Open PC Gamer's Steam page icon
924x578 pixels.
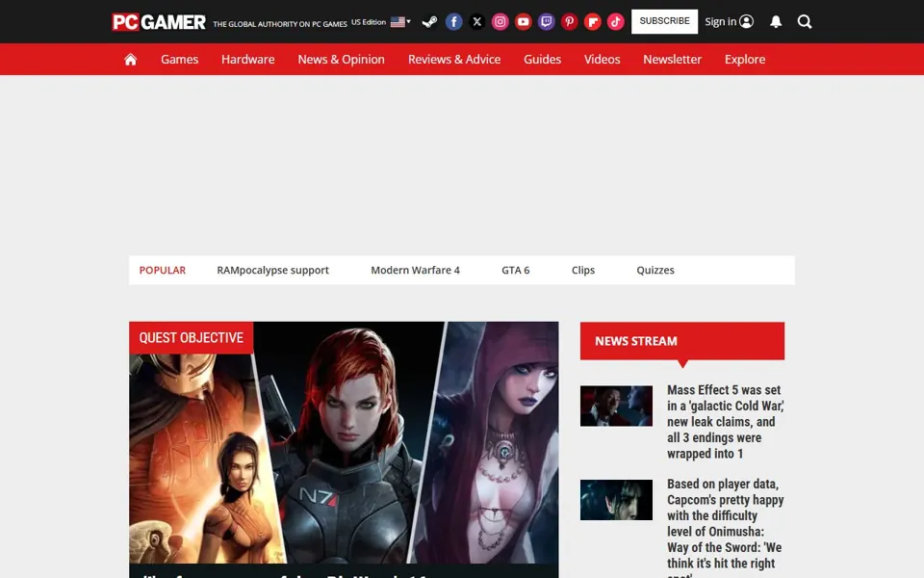click(429, 22)
